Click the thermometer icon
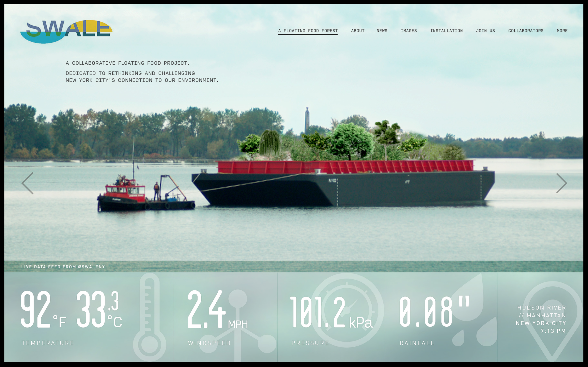 [x=150, y=317]
